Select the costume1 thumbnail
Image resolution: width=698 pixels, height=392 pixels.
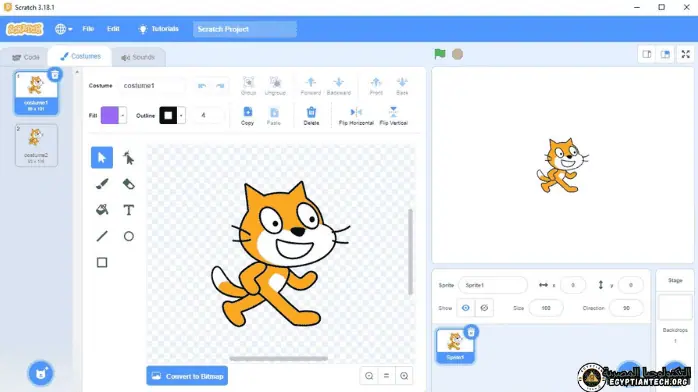pyautogui.click(x=36, y=93)
